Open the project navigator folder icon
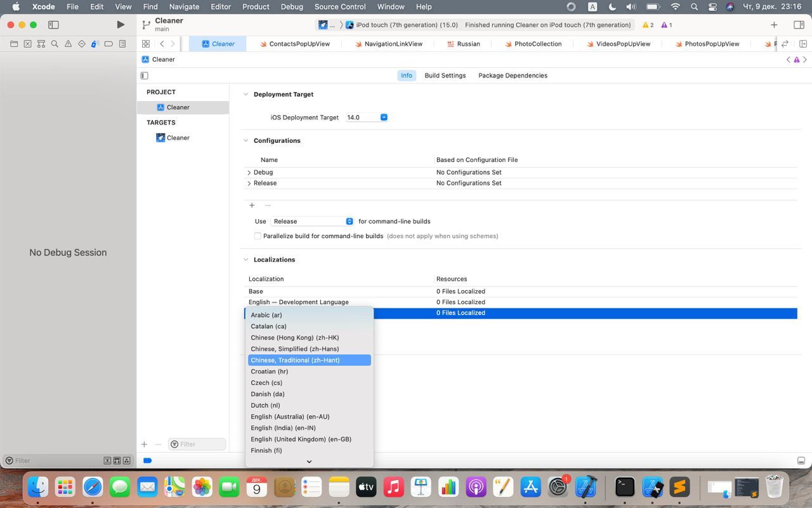 coord(14,44)
